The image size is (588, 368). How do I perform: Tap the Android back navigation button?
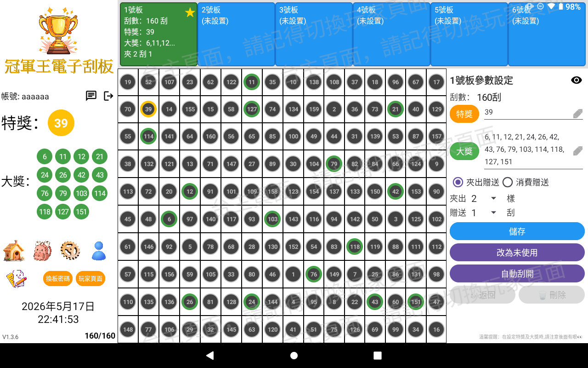[x=210, y=356]
